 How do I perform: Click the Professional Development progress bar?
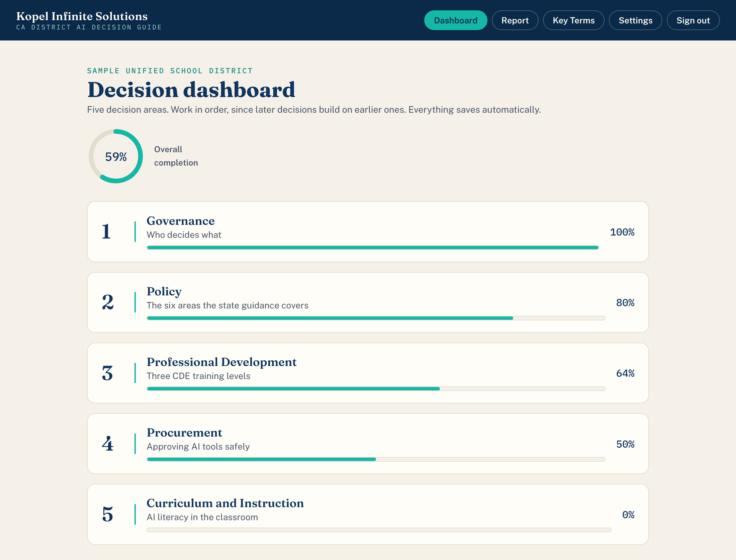(376, 389)
